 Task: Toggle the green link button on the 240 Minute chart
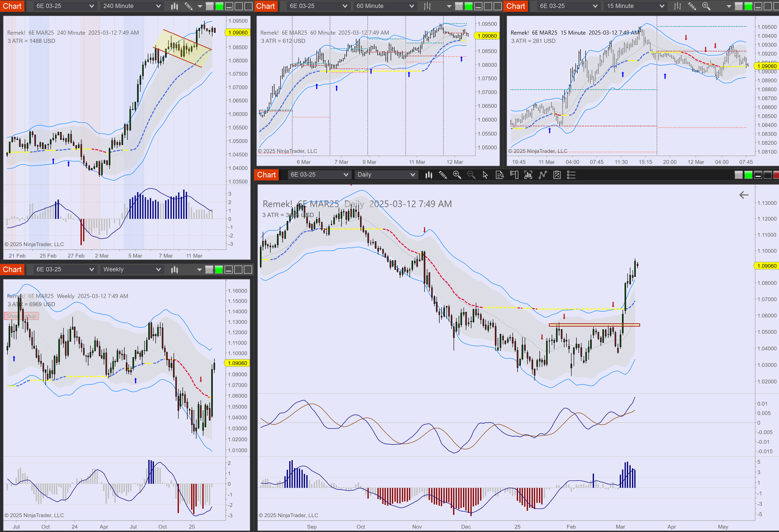click(x=219, y=6)
